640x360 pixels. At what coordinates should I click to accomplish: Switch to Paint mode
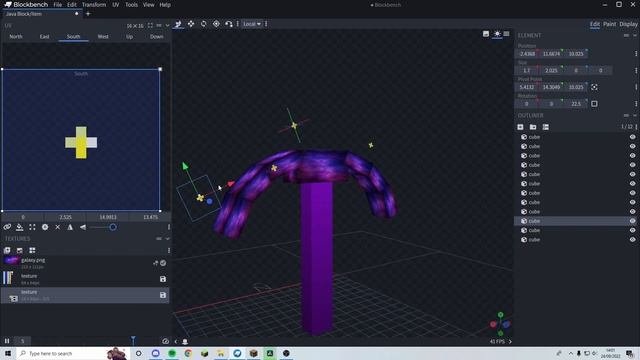(x=609, y=24)
